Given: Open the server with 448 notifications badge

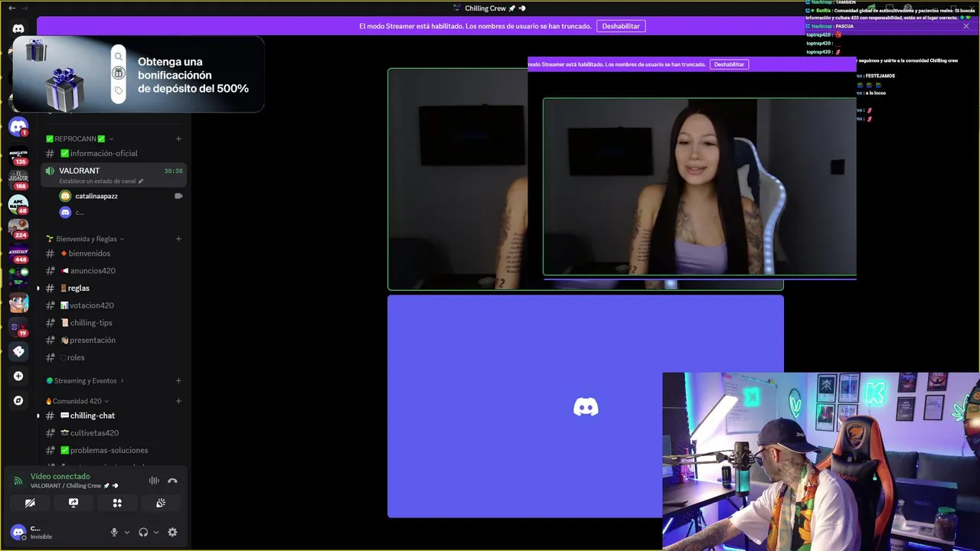Looking at the screenshot, I should [x=18, y=254].
